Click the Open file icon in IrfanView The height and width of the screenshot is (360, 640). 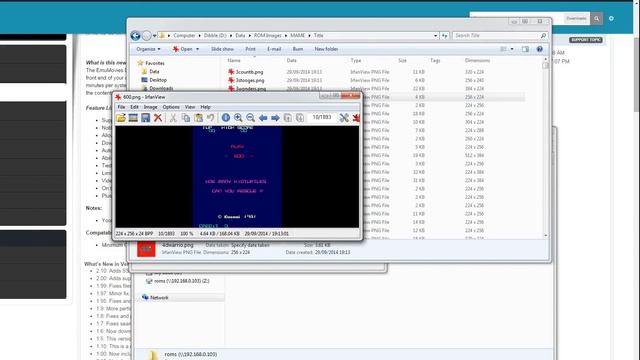pos(121,118)
